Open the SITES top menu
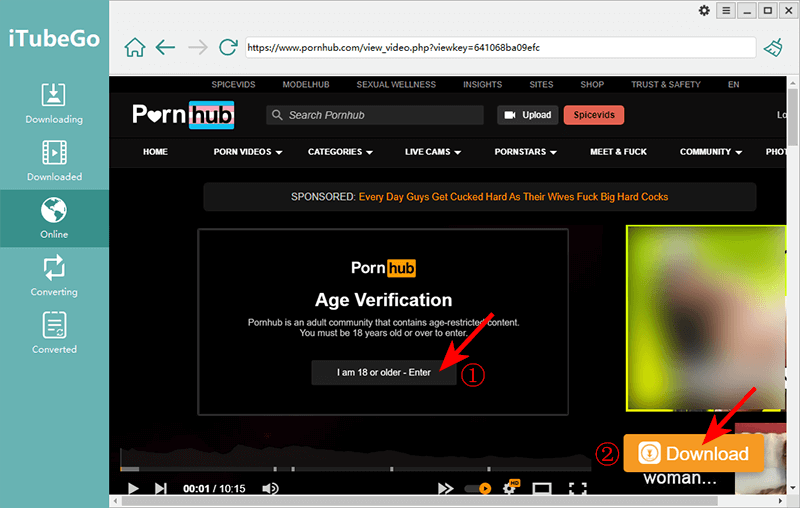 pyautogui.click(x=541, y=85)
